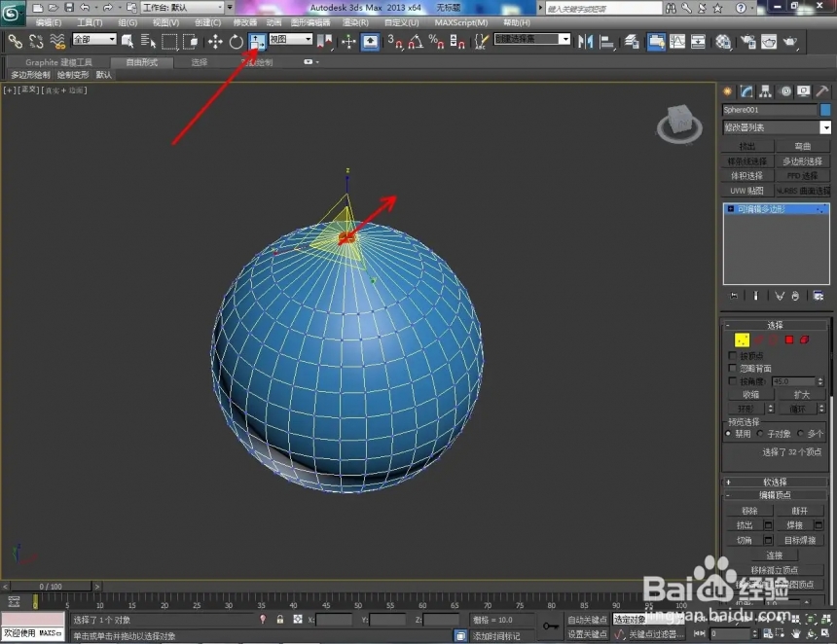
Task: Switch to the 自由形式 ribbon tab
Action: click(141, 62)
